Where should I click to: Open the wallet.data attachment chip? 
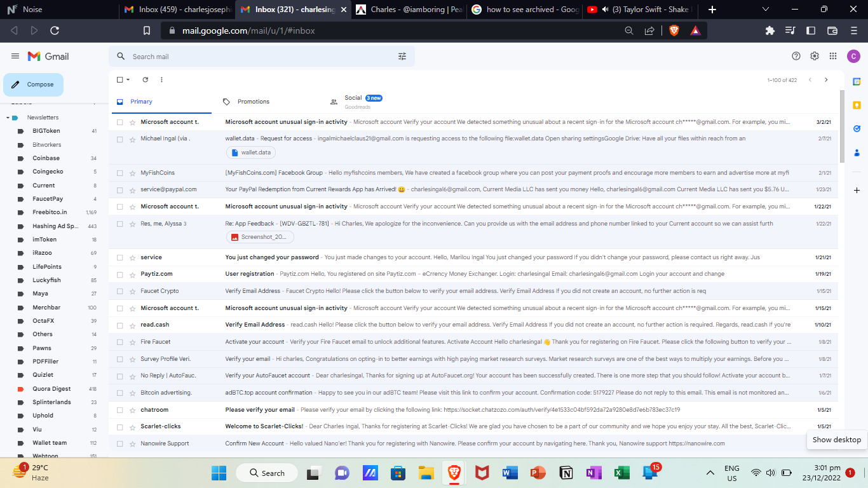(x=251, y=152)
